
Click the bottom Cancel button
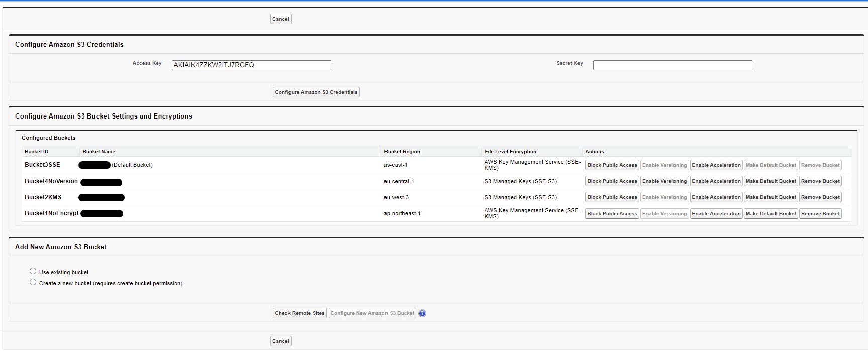tap(280, 341)
